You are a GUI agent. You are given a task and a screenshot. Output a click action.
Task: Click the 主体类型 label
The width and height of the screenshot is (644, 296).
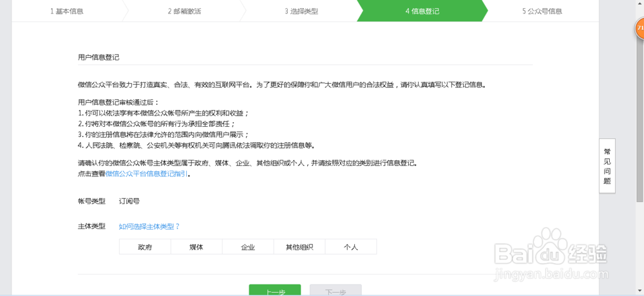(x=91, y=227)
